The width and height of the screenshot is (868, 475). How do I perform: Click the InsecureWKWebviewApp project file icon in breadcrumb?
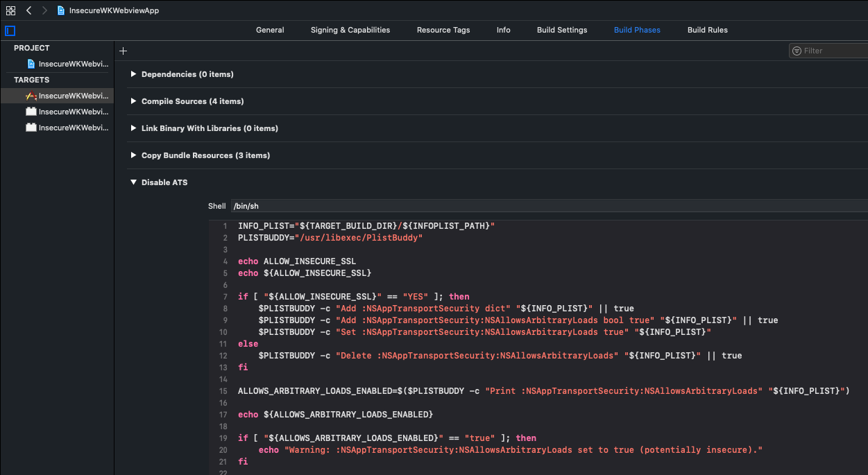[62, 10]
